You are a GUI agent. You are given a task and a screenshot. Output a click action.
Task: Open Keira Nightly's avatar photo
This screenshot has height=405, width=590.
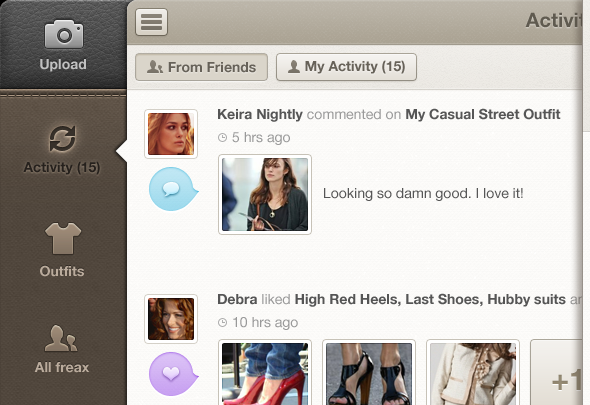171,134
